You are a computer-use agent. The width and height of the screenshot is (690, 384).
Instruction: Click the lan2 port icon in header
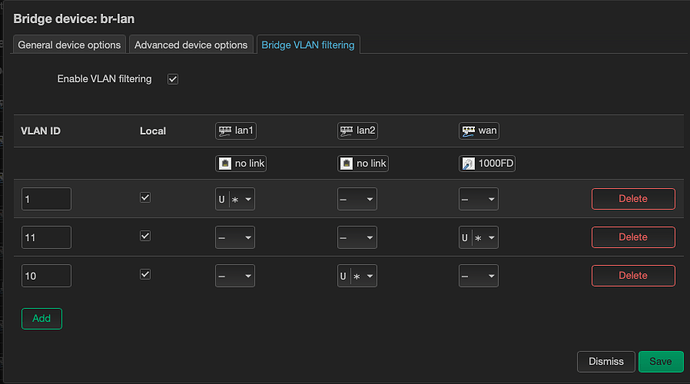click(346, 131)
